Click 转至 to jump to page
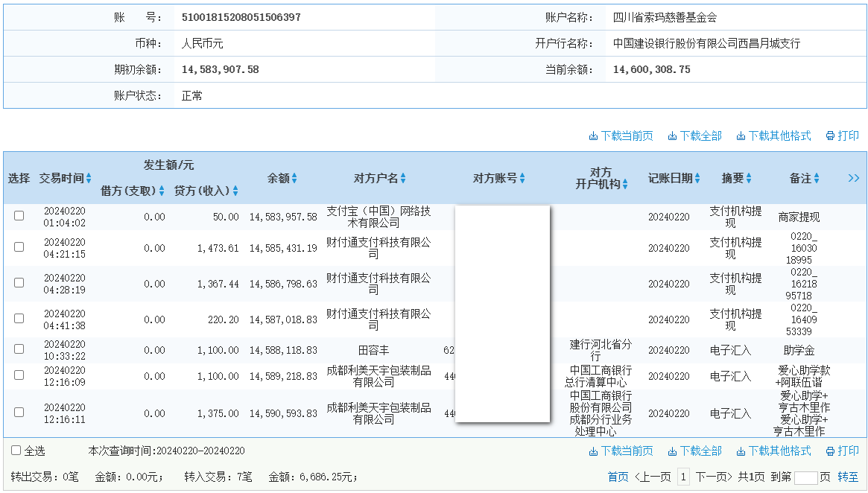 point(848,477)
